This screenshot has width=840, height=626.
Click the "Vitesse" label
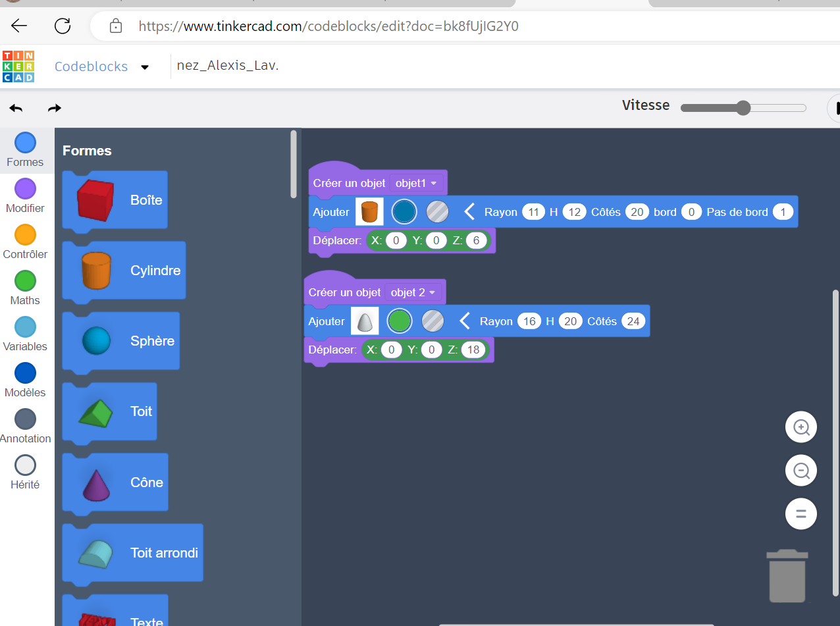click(646, 105)
